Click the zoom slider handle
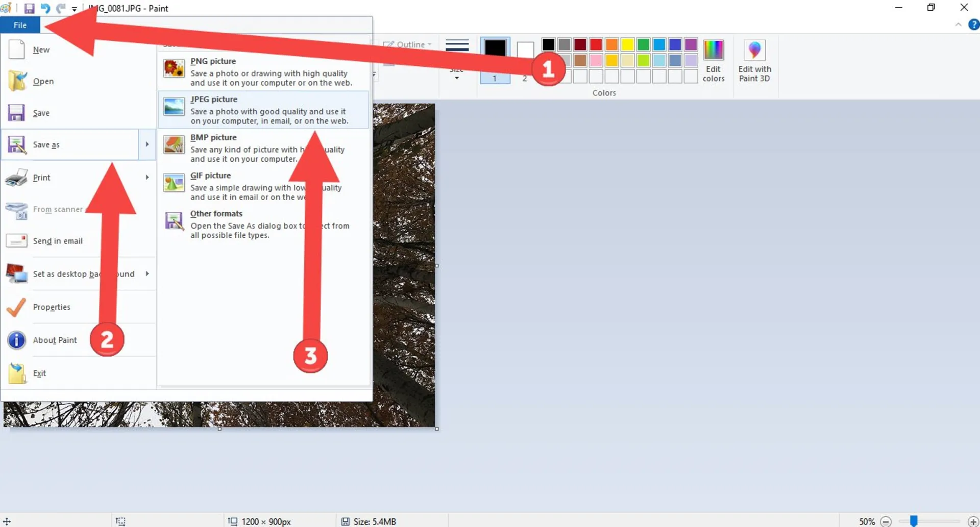This screenshot has height=527, width=980. point(914,521)
